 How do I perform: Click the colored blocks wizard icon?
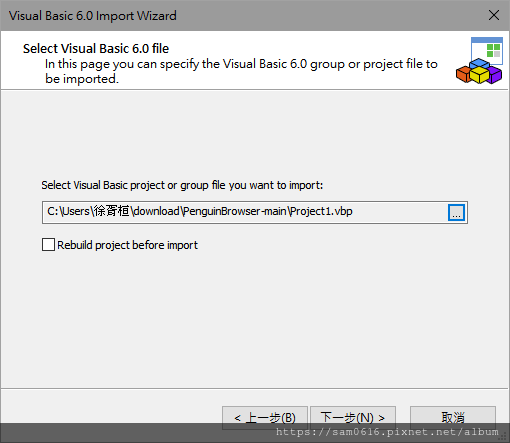479,61
